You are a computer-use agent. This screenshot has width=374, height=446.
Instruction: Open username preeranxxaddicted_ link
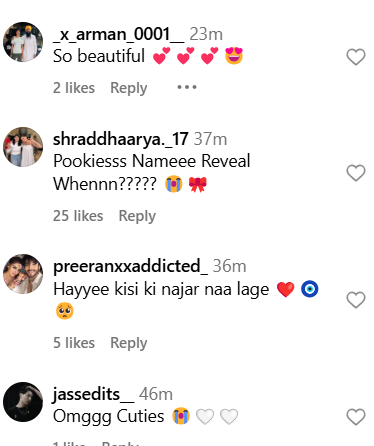point(130,266)
